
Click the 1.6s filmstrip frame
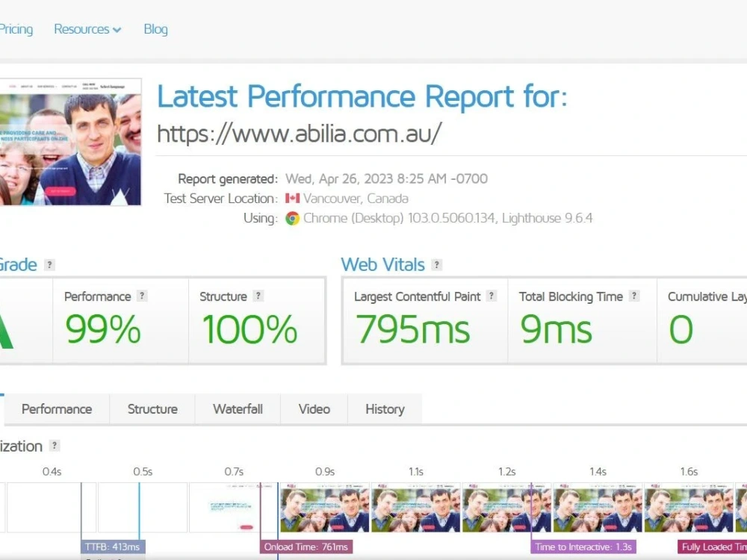tap(689, 508)
